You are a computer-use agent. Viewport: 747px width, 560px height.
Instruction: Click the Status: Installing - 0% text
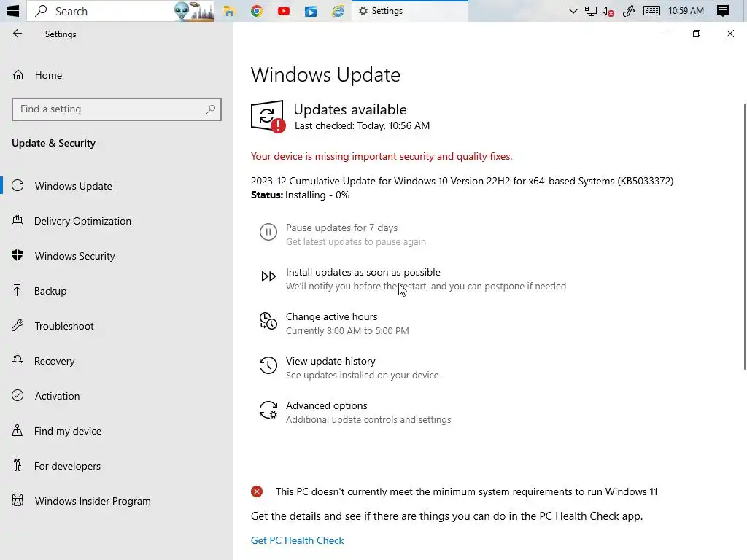pyautogui.click(x=300, y=195)
